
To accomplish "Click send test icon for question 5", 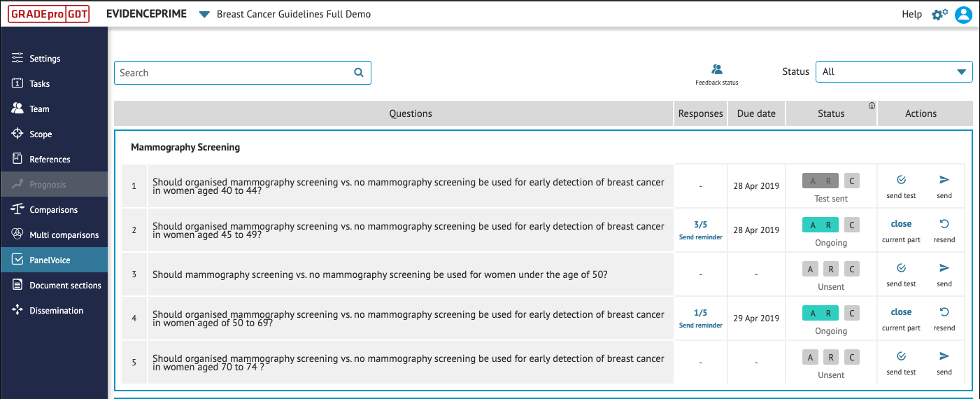I will (x=901, y=356).
